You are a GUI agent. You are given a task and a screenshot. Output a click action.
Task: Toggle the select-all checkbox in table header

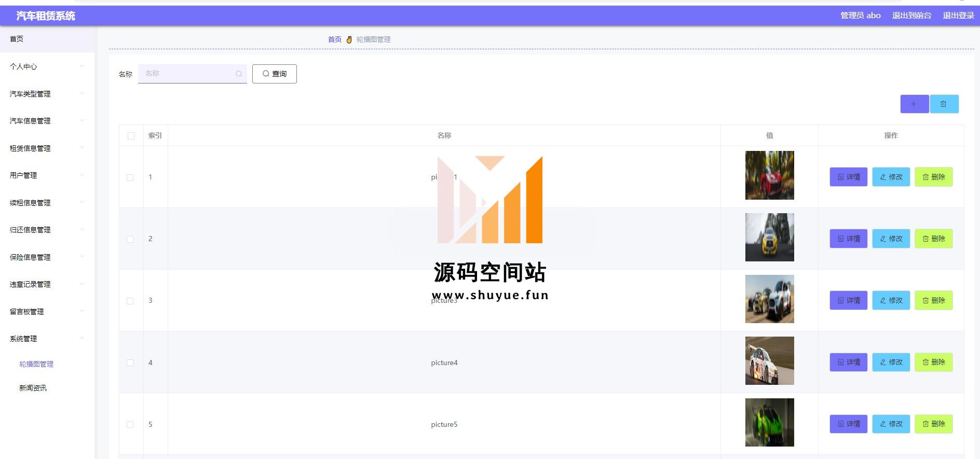click(131, 136)
